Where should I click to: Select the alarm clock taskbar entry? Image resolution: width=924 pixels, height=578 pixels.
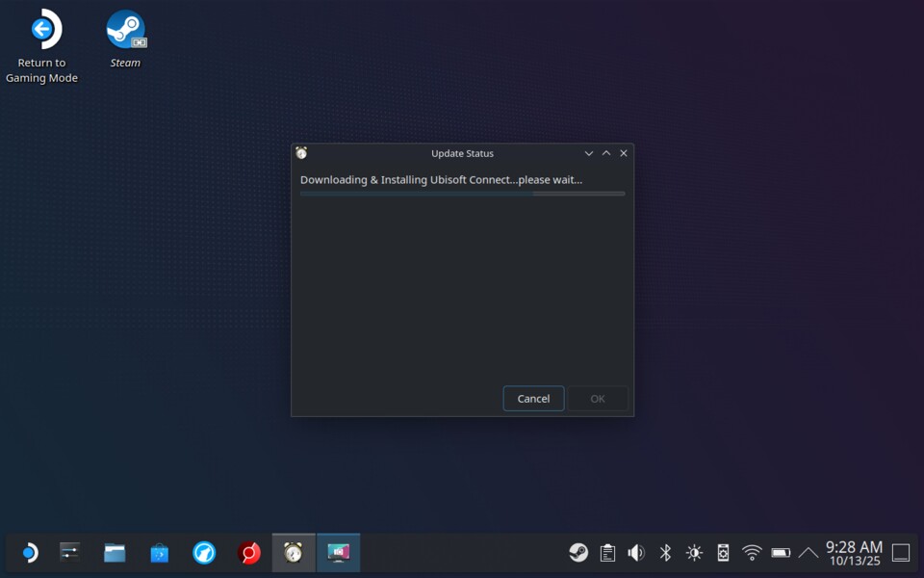pyautogui.click(x=294, y=553)
